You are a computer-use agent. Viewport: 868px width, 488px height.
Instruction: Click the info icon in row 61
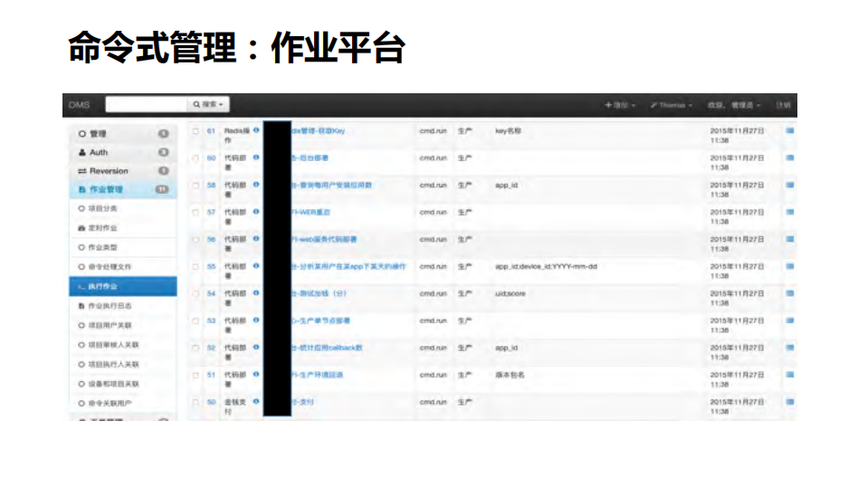(x=256, y=130)
